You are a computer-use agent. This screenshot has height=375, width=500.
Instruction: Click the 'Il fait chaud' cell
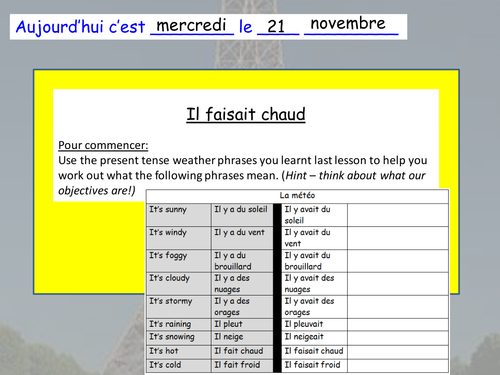[242, 352]
